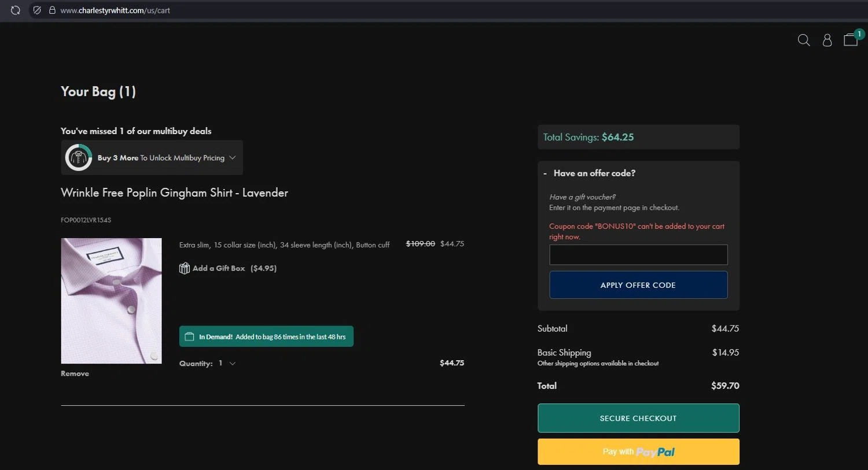Viewport: 868px width, 470px height.
Task: Click the Have a gift voucher note
Action: [582, 197]
